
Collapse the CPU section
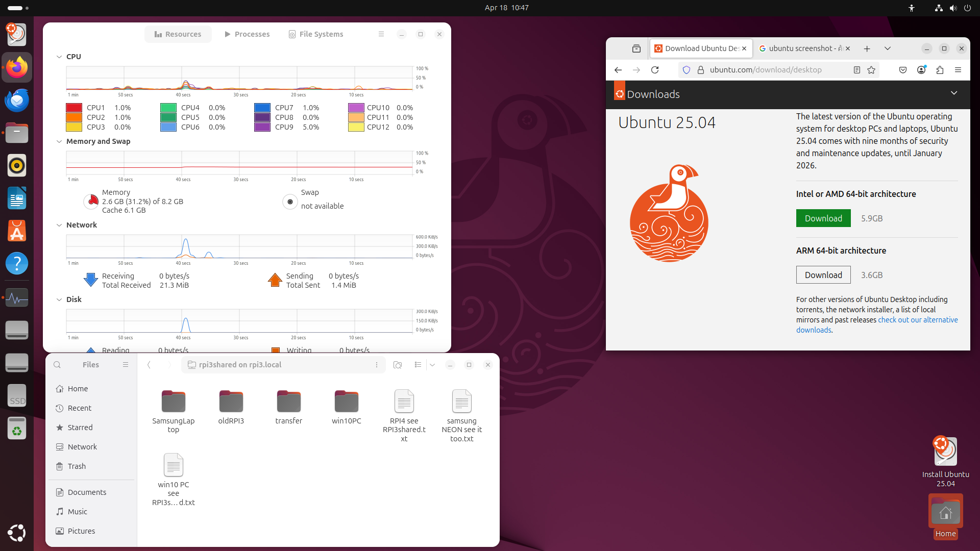[x=59, y=57]
